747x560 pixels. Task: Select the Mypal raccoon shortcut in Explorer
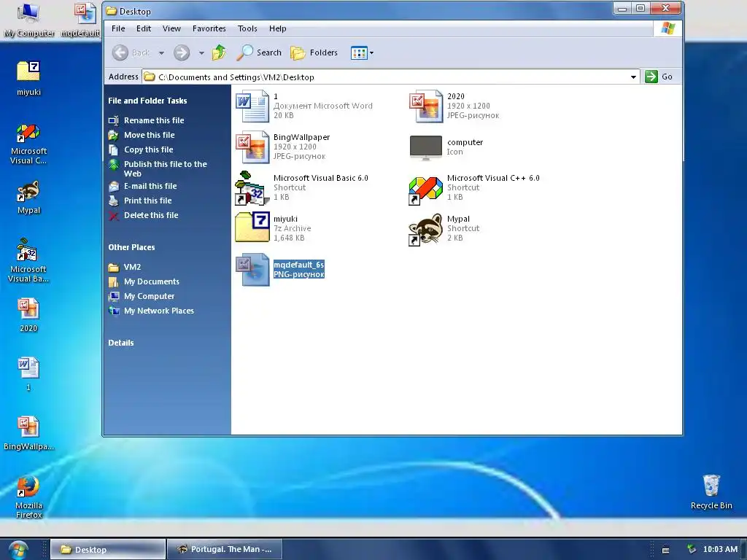(x=426, y=229)
